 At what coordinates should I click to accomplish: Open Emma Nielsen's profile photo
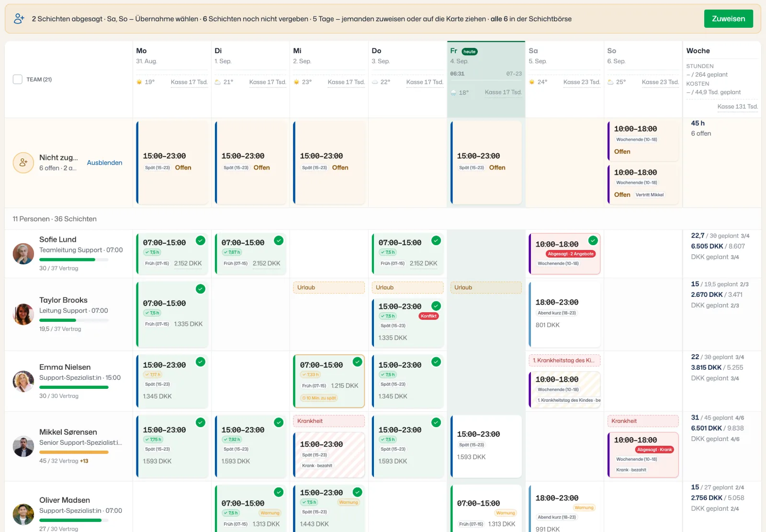(23, 381)
